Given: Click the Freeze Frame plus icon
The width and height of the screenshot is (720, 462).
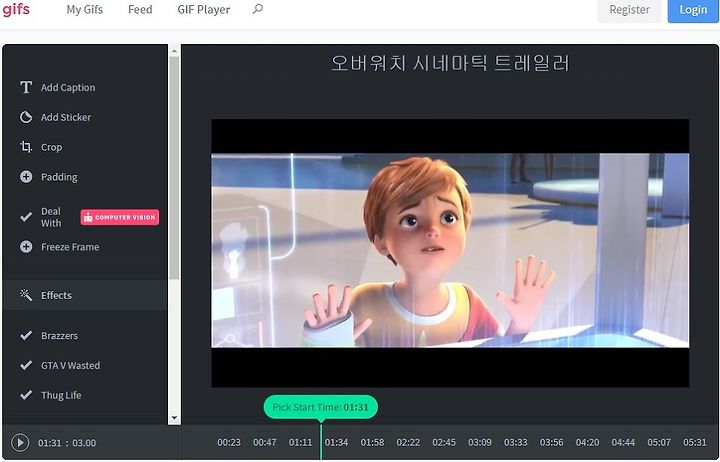Looking at the screenshot, I should coord(26,247).
